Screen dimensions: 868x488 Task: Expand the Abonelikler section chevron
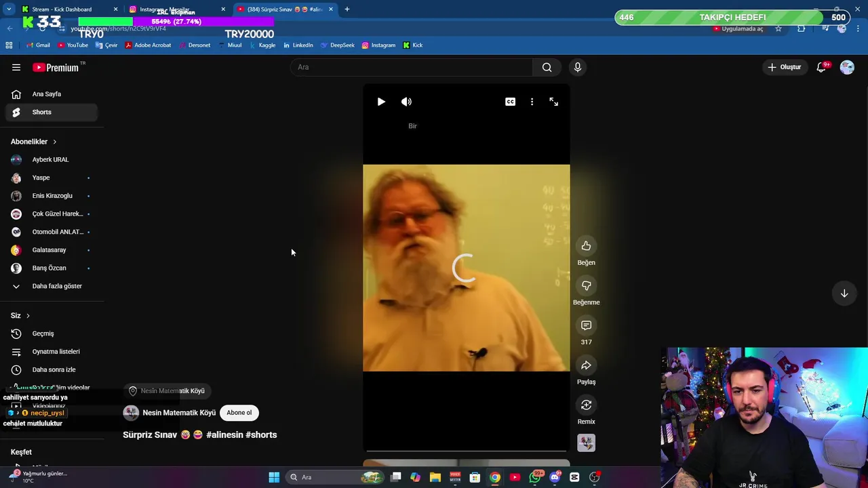point(54,142)
